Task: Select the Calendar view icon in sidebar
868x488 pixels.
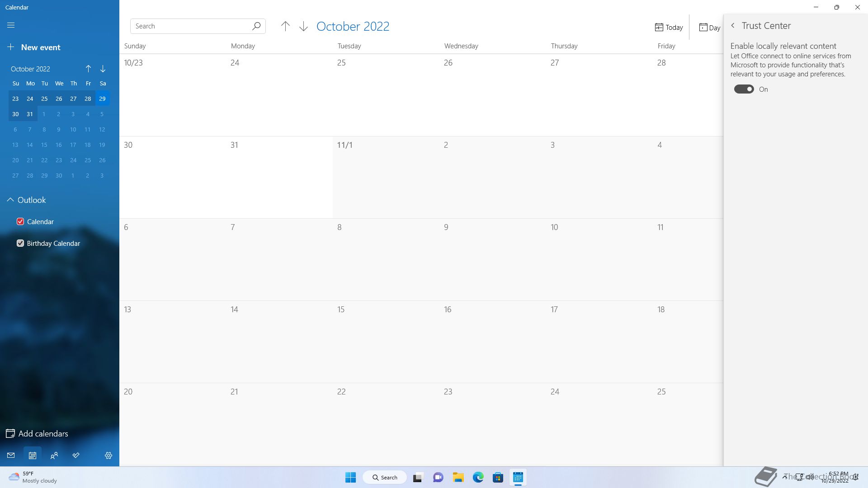Action: point(33,455)
